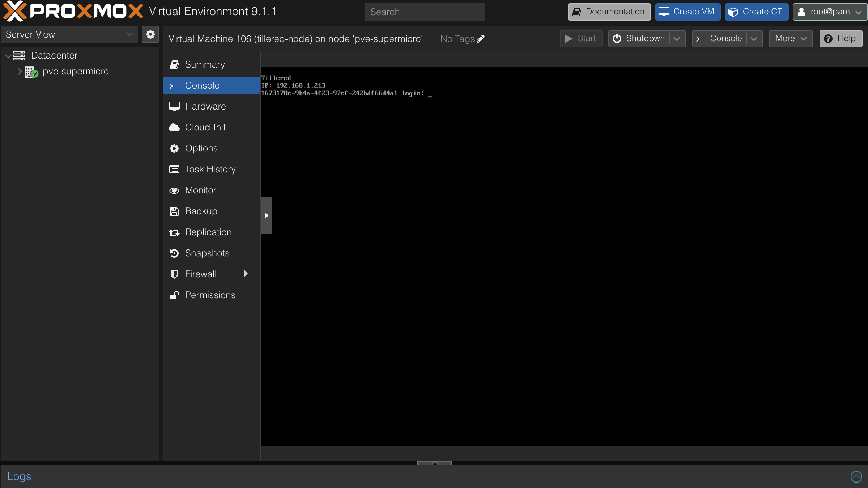This screenshot has width=868, height=488.
Task: Focus the Search field
Action: [x=425, y=12]
